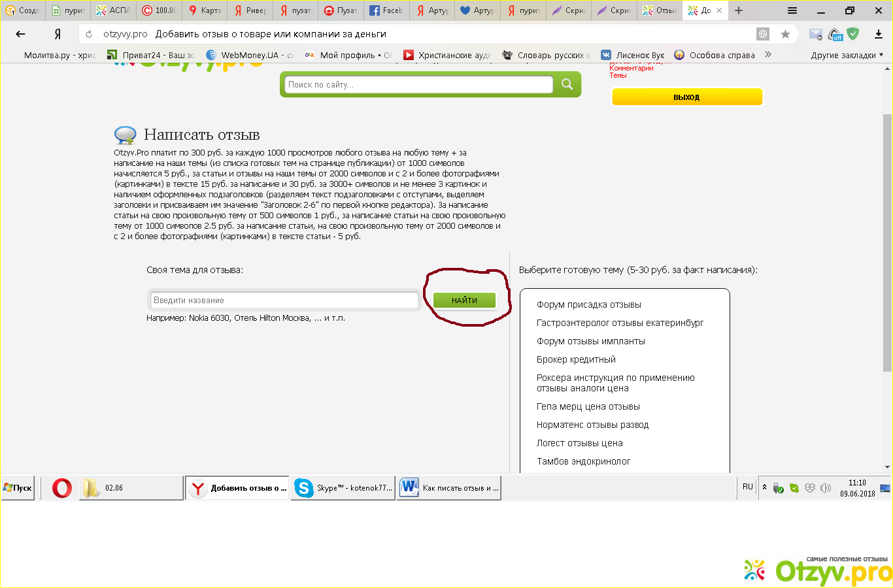The width and height of the screenshot is (893, 588).
Task: Switch to the Faceb browser tab
Action: (387, 10)
